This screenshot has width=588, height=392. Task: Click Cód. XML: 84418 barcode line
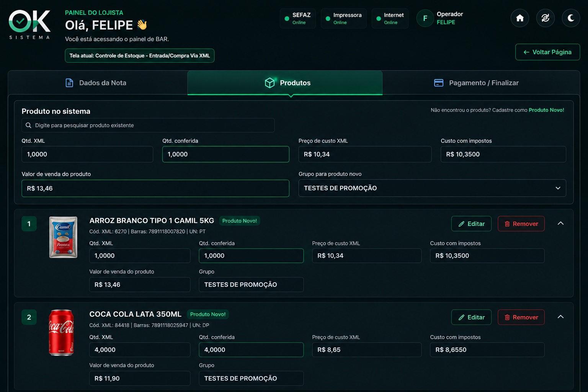click(149, 325)
